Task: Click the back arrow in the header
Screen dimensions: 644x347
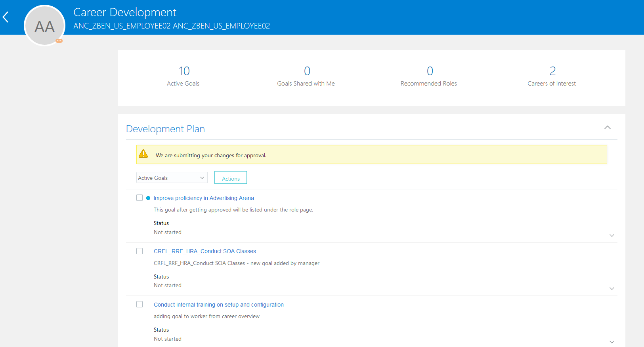Action: coord(6,17)
